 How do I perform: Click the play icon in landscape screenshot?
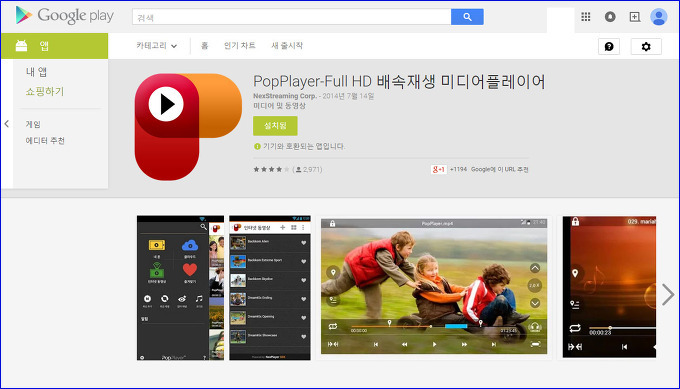(x=435, y=344)
